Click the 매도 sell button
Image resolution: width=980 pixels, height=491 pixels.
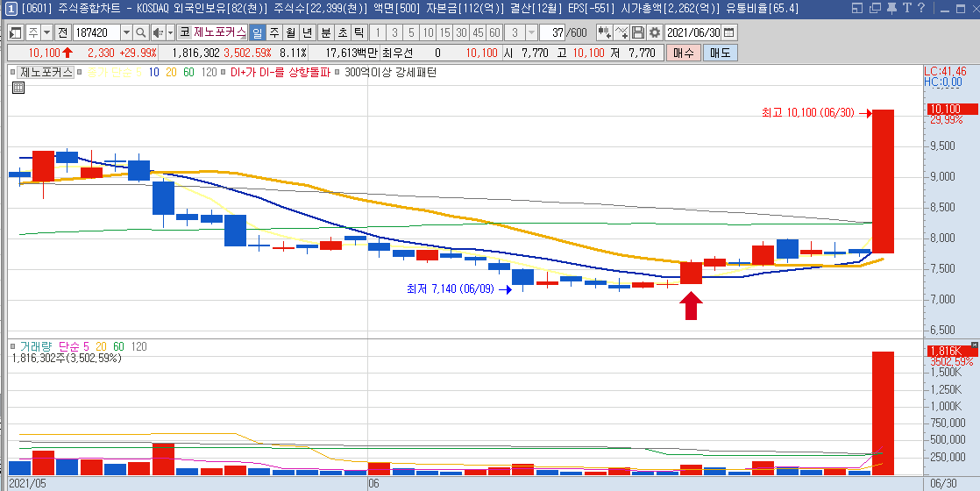click(x=721, y=53)
